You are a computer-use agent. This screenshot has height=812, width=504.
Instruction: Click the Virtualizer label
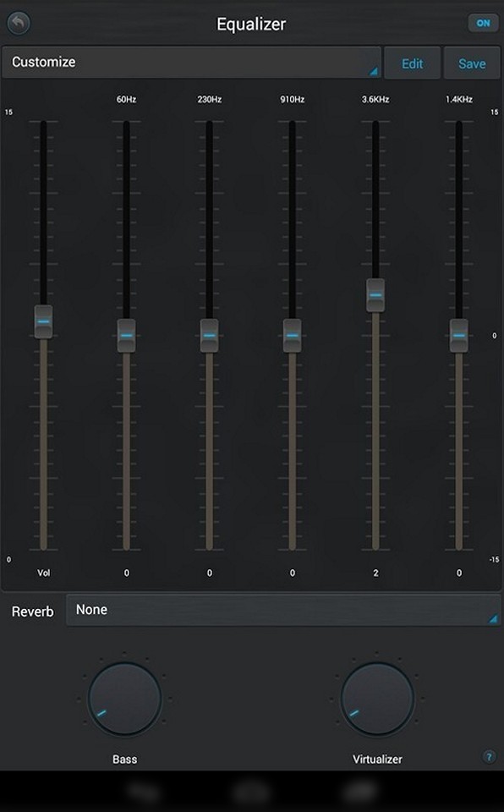pyautogui.click(x=377, y=760)
